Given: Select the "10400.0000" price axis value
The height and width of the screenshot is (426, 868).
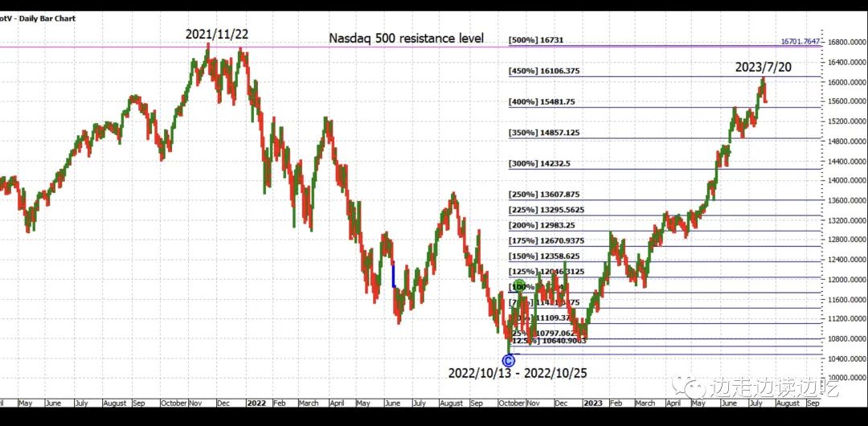Looking at the screenshot, I should [847, 359].
